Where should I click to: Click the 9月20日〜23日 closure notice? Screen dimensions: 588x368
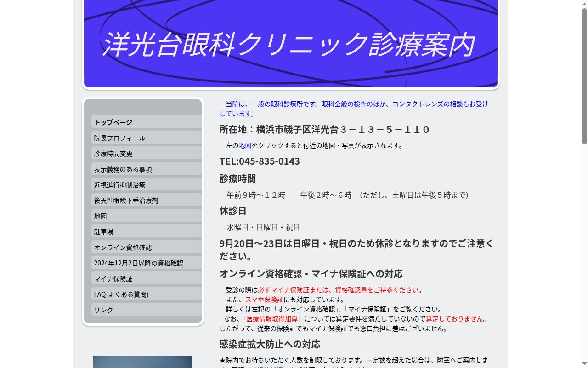[x=356, y=249]
